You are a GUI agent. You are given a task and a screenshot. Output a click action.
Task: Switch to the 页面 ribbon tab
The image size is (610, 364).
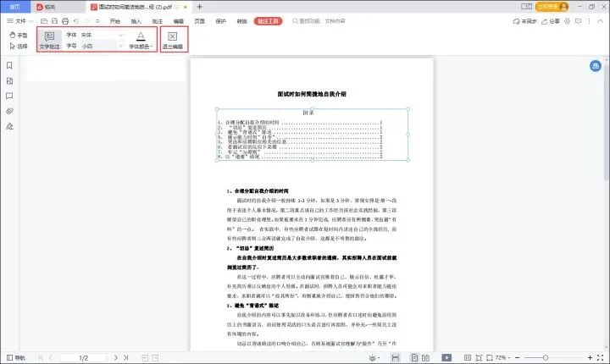pyautogui.click(x=200, y=21)
